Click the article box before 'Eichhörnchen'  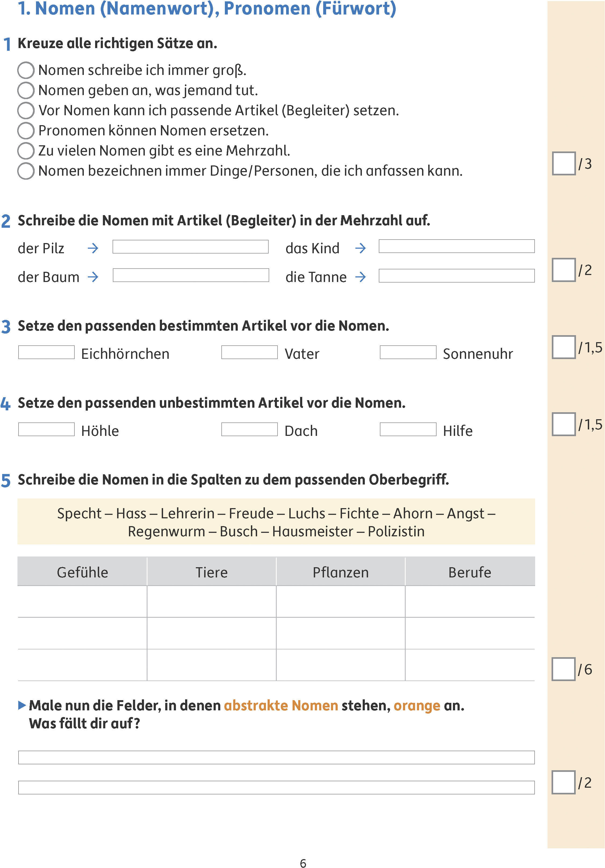(46, 352)
